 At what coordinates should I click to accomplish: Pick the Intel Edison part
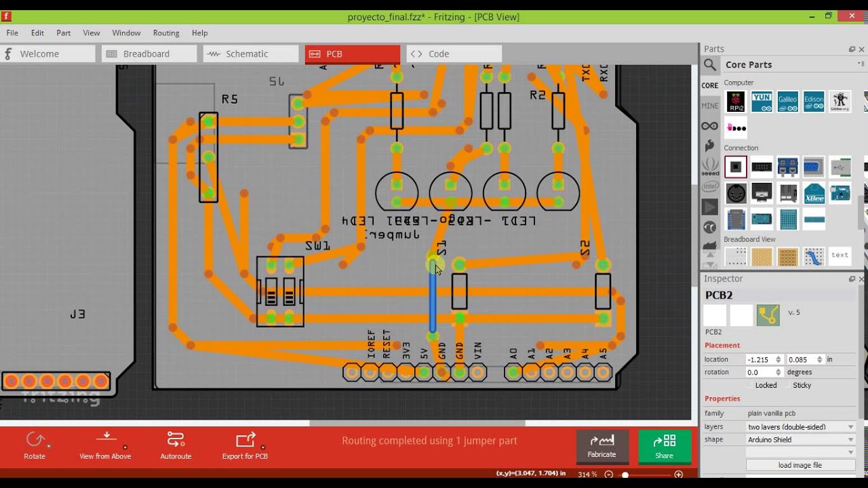814,102
